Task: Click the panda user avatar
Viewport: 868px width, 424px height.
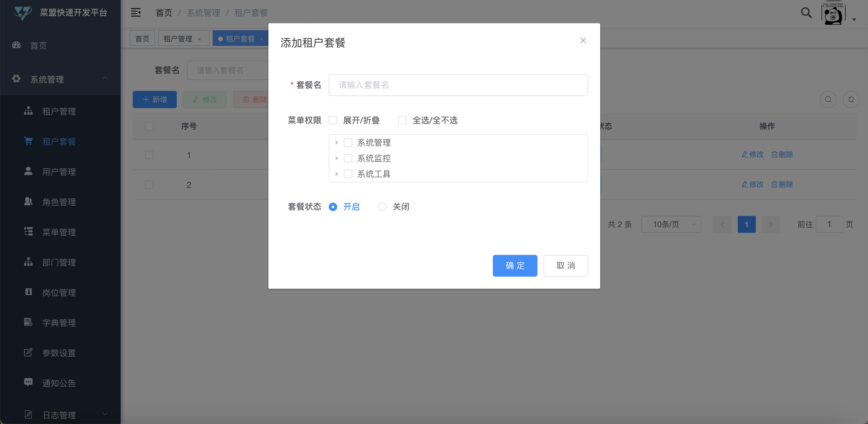Action: tap(833, 14)
